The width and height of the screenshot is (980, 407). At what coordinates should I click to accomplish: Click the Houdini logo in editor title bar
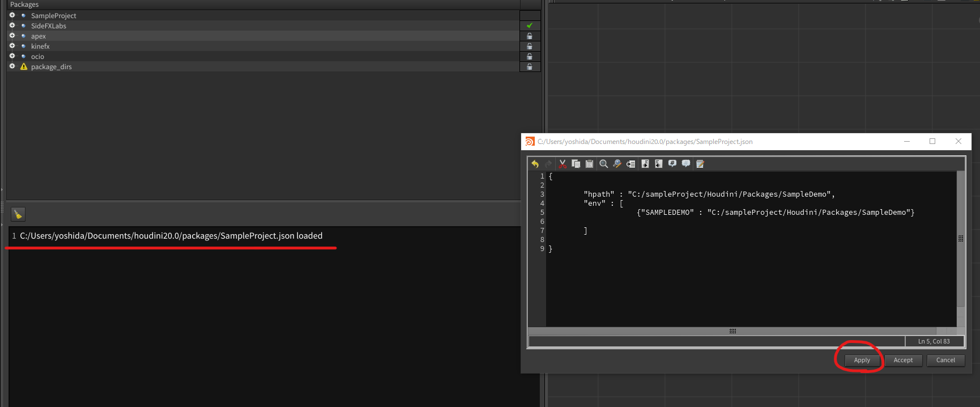(x=530, y=142)
